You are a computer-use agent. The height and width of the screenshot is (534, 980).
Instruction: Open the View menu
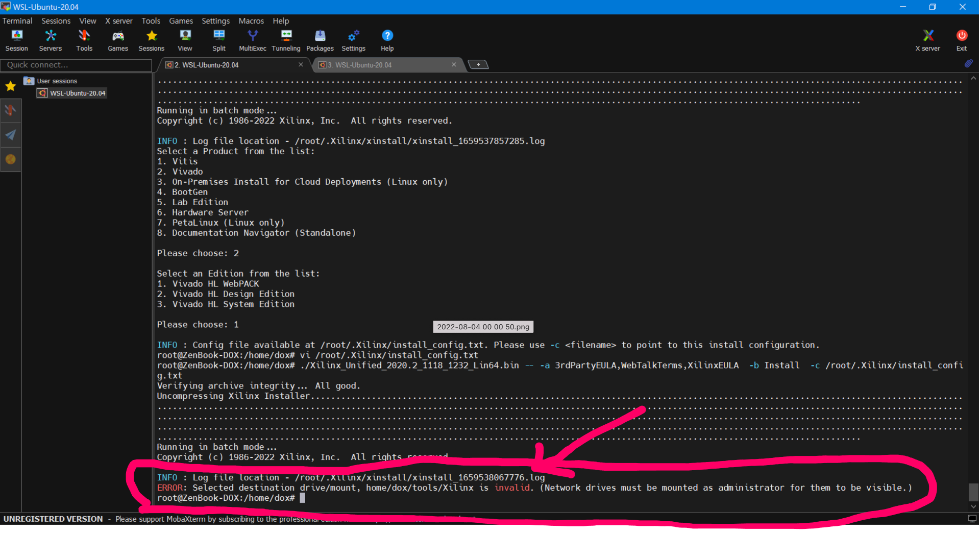[x=88, y=21]
